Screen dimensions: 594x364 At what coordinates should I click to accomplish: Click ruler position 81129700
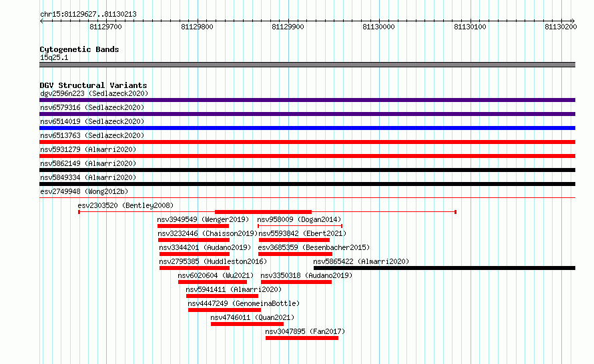point(105,27)
